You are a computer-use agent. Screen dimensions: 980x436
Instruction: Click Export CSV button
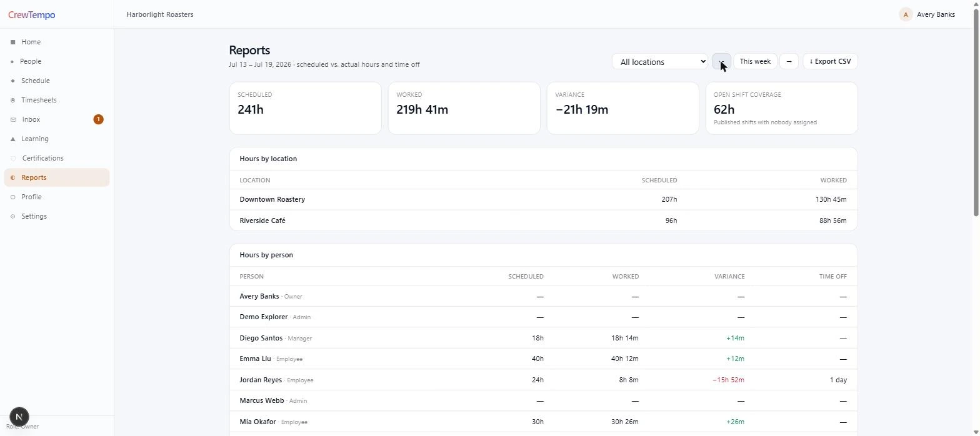(830, 61)
